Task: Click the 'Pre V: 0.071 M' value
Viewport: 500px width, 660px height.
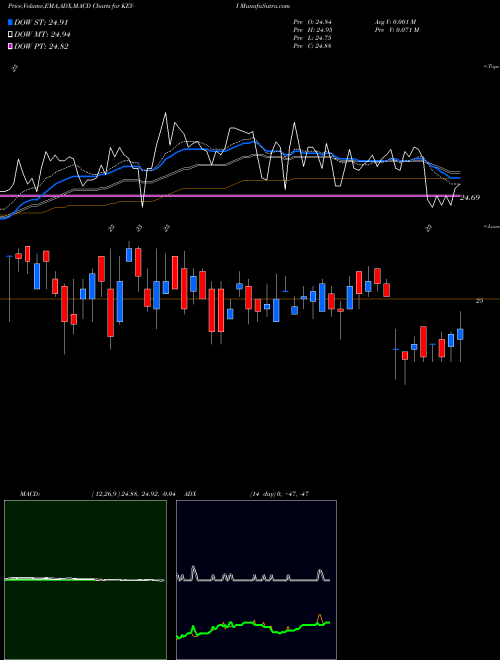Action: [x=396, y=30]
